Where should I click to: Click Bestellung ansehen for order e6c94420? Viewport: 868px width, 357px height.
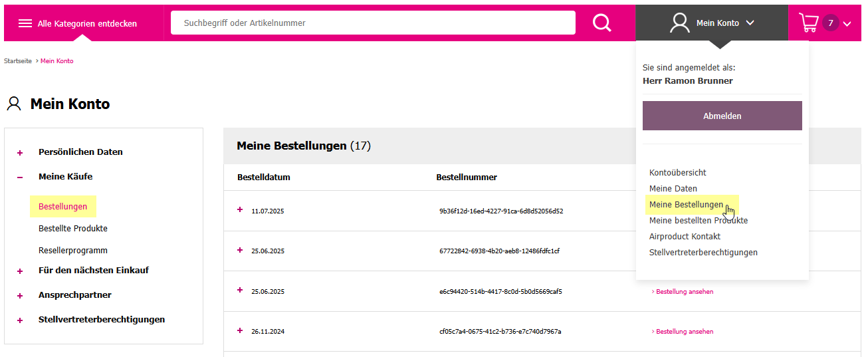click(x=683, y=291)
